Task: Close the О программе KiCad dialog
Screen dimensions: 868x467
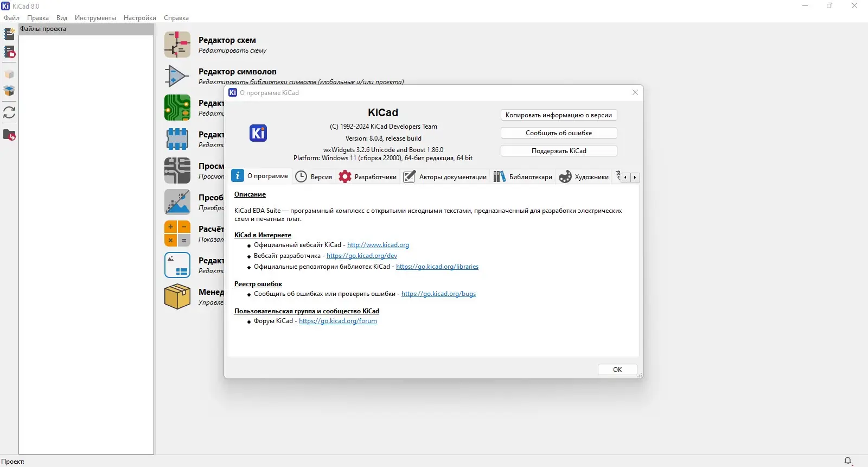Action: 635,92
